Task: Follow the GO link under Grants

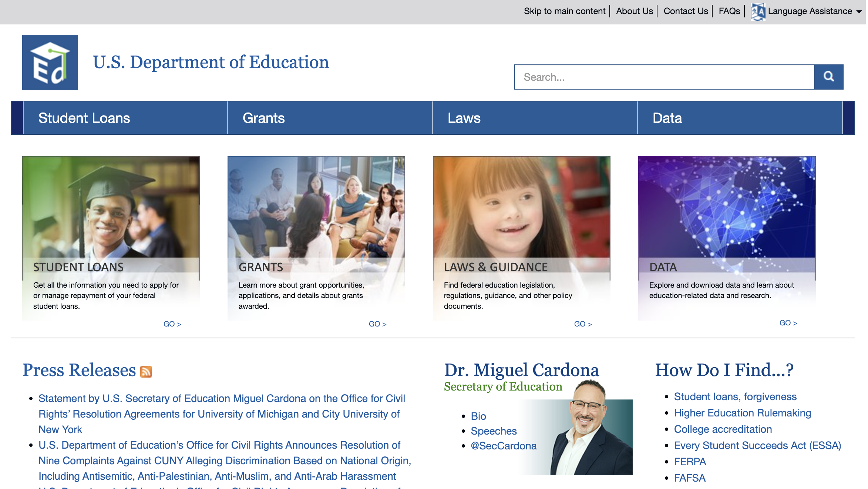Action: [377, 324]
